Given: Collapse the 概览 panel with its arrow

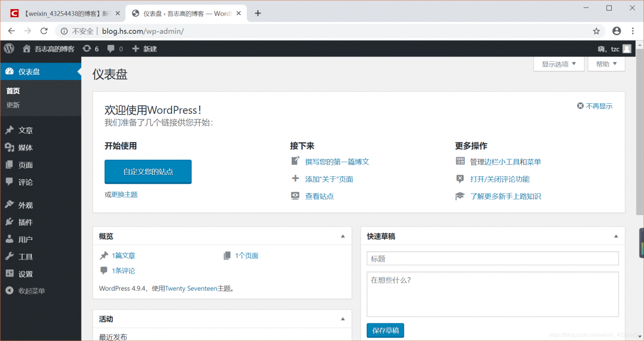Looking at the screenshot, I should click(x=343, y=236).
